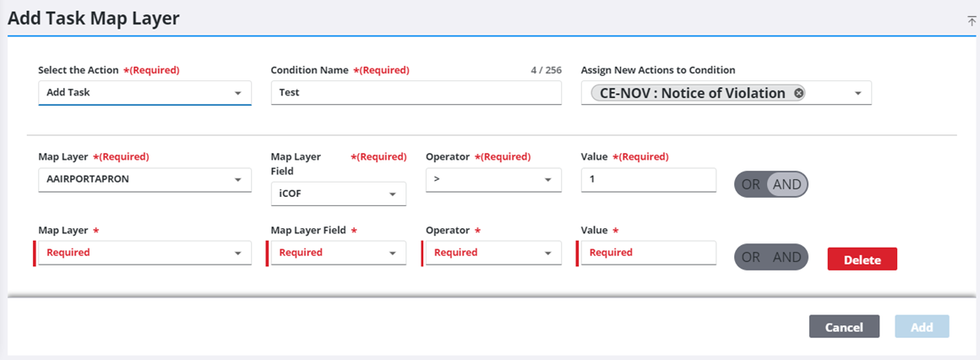Open second row required Map Layer dropdown
Screen dimensions: 980x360
point(144,253)
